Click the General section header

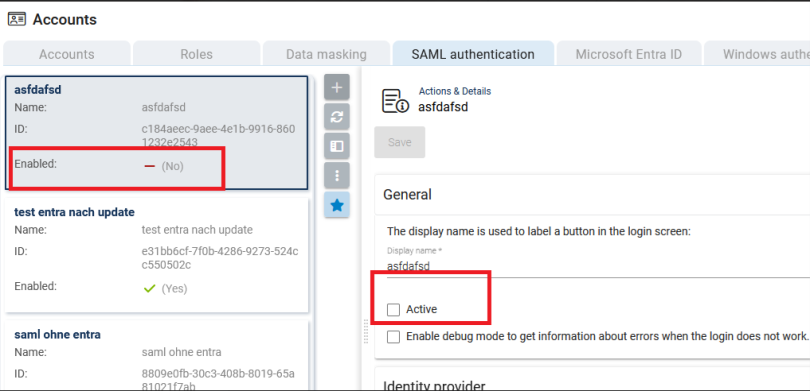[407, 194]
